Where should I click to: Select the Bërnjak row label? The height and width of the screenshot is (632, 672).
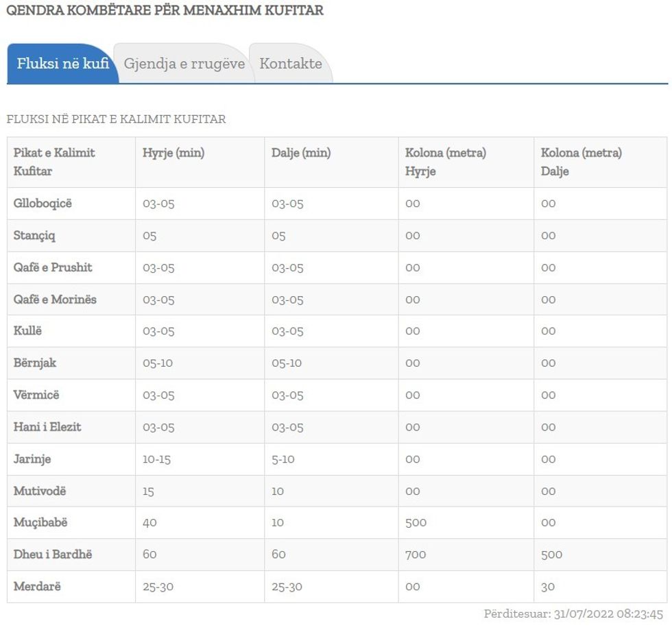35,363
